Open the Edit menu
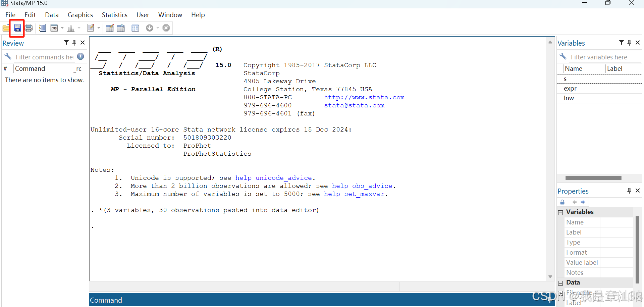The height and width of the screenshot is (307, 644). 30,15
